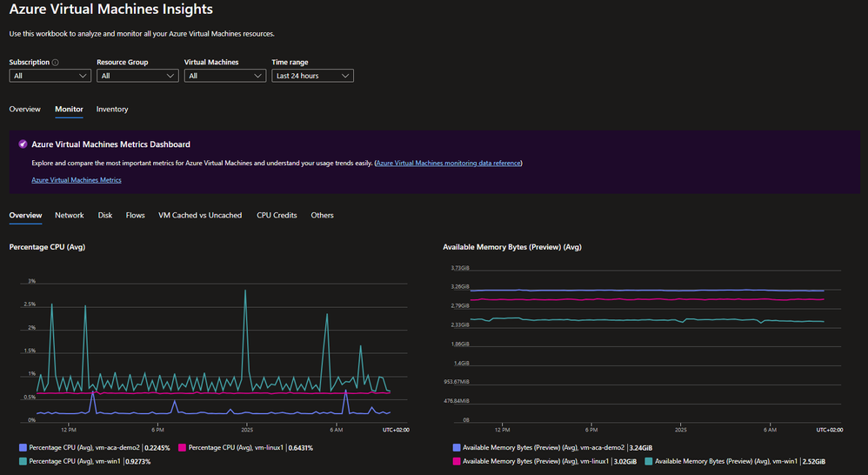Go to the top Overview tab
868x475 pixels.
(25, 110)
